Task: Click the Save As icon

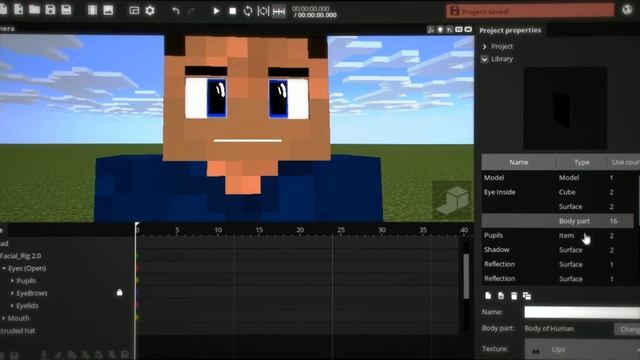Action: 66,10
